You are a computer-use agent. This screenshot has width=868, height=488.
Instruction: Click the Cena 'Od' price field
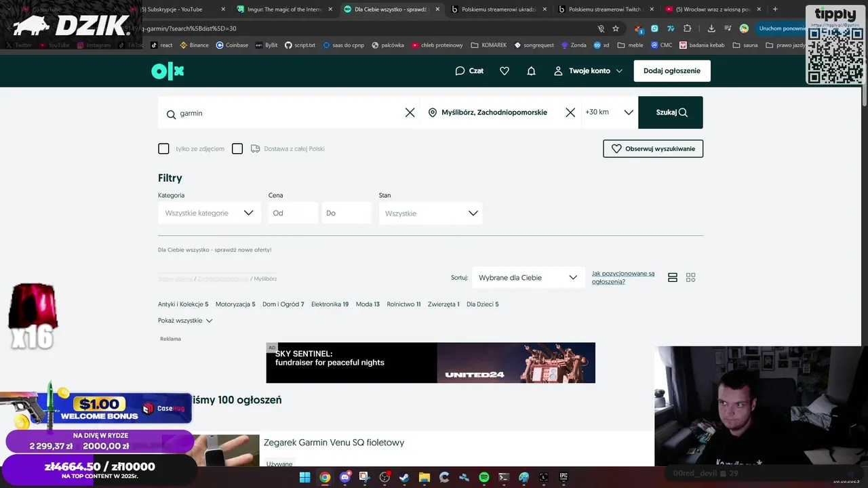[x=293, y=213]
